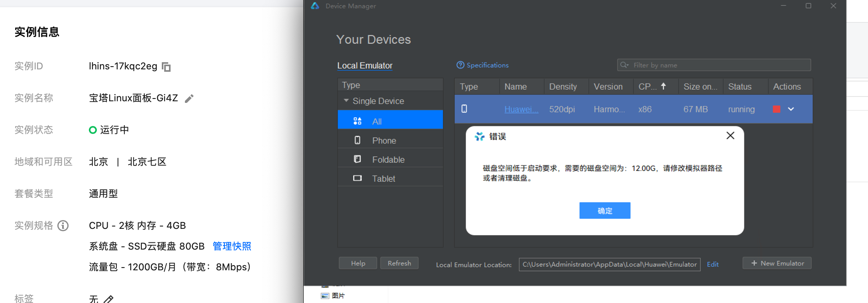Stop the running emulator with red square
The image size is (868, 303).
pos(776,109)
